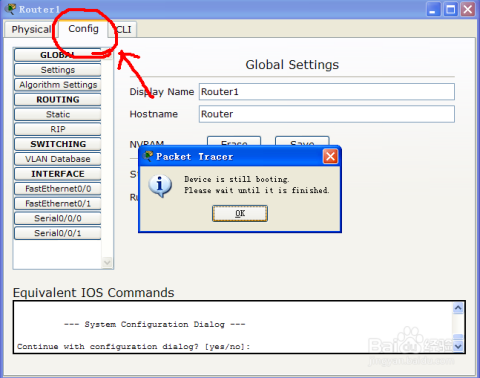480x378 pixels.
Task: Open the Config tab
Action: click(83, 29)
